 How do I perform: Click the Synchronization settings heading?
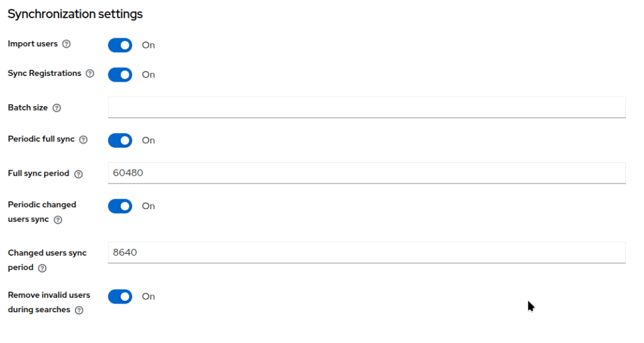(75, 14)
